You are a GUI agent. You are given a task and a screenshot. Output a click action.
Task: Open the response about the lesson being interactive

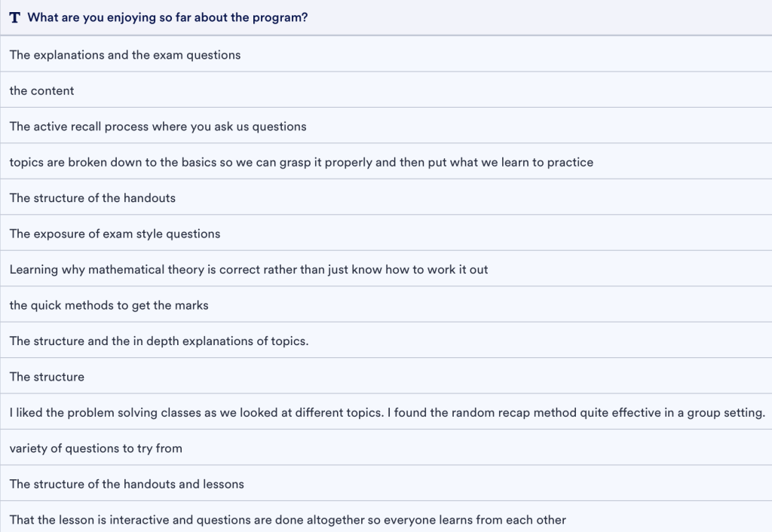288,520
